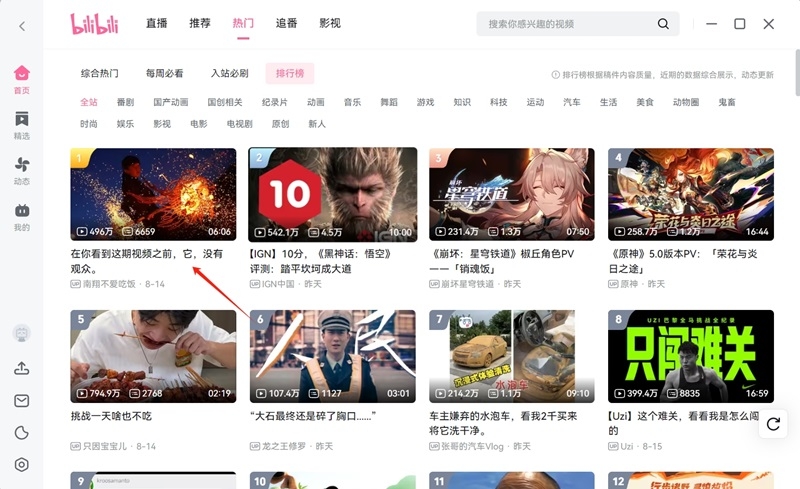Open the 精选 bookmark icon in sidebar
This screenshot has height=489, width=800.
pyautogui.click(x=21, y=125)
